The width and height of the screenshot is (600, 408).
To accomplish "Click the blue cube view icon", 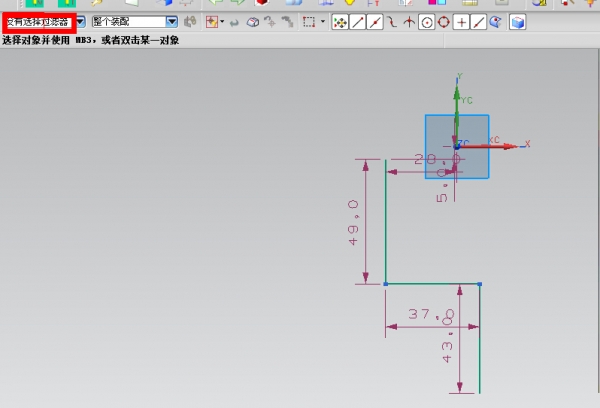I will coord(518,21).
